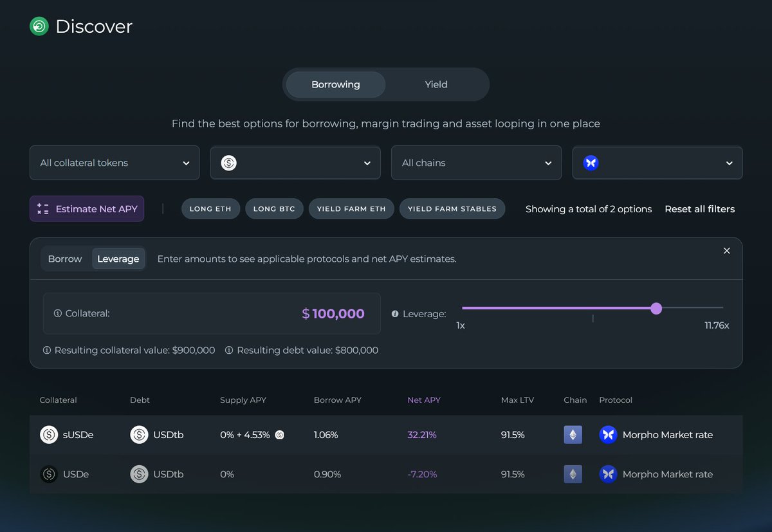
Task: Click the Discover logo icon
Action: tap(39, 26)
